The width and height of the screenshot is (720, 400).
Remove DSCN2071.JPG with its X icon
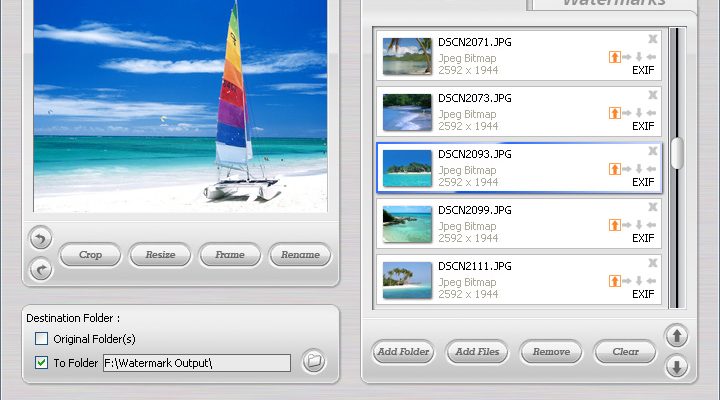coord(652,39)
